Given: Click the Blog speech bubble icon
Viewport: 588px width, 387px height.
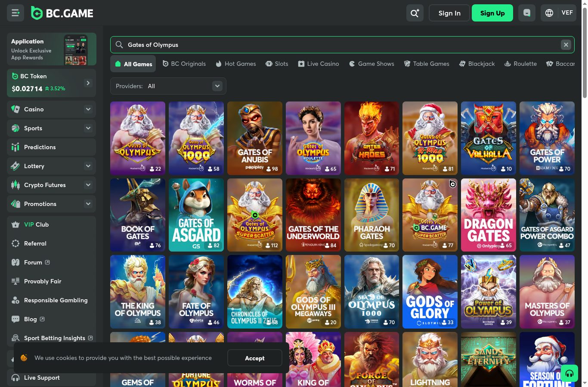Looking at the screenshot, I should coord(15,319).
